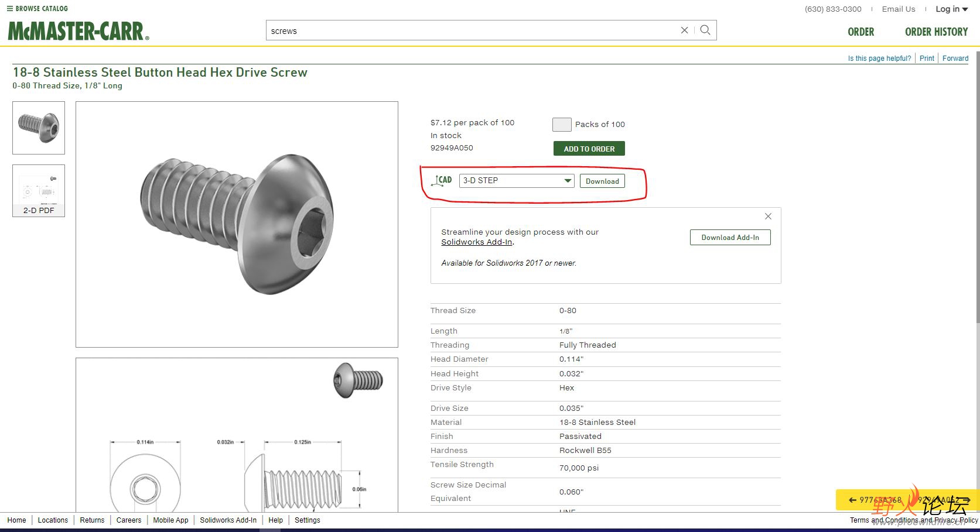980x532 pixels.
Task: Open Help in the footer bar
Action: [275, 520]
